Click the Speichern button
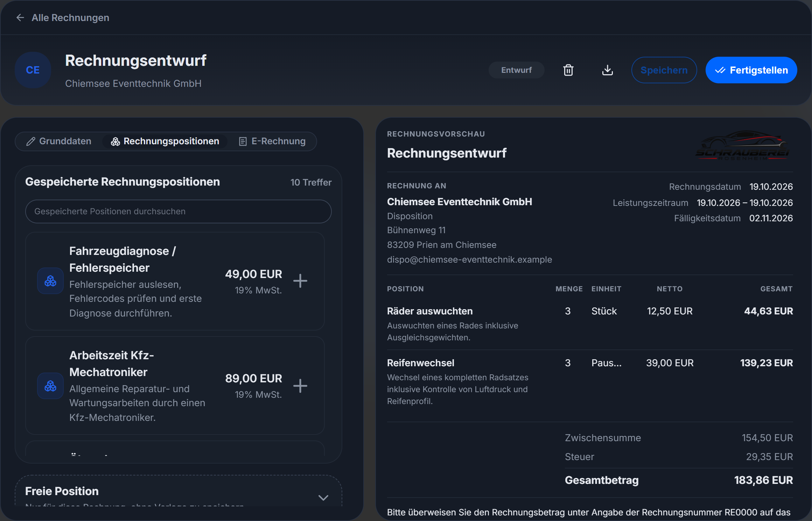812x521 pixels. pos(664,70)
